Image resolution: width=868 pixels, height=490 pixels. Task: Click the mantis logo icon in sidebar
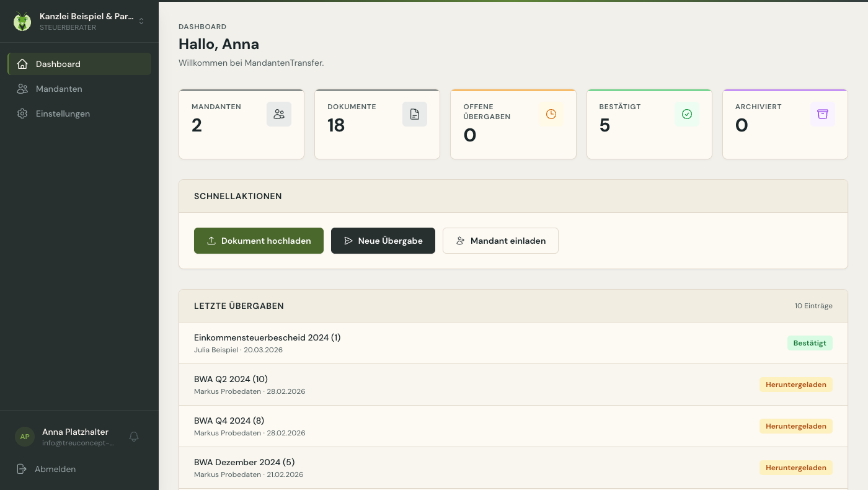[22, 22]
